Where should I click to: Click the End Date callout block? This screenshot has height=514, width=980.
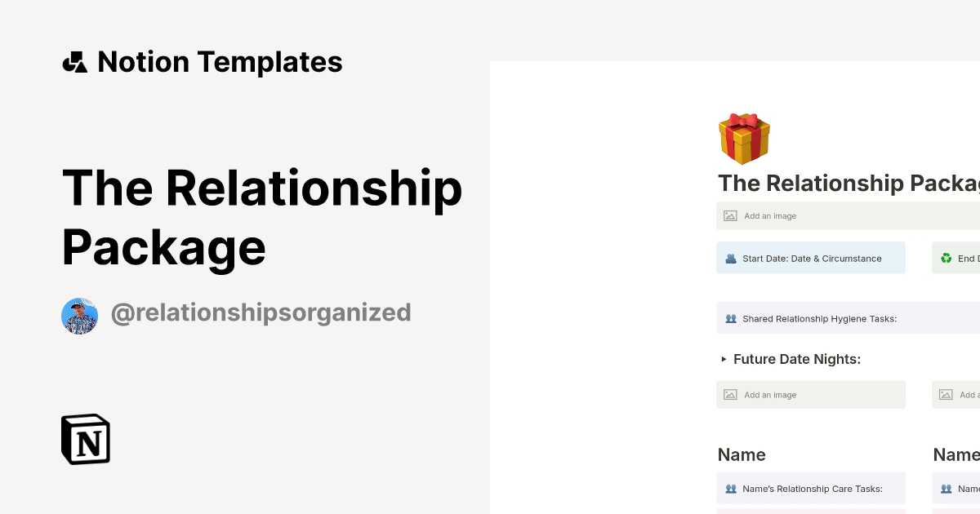(960, 258)
